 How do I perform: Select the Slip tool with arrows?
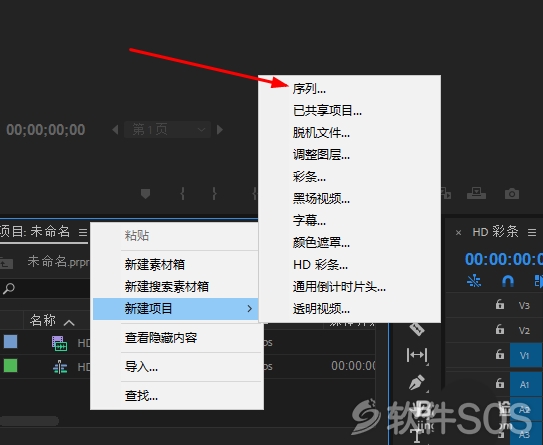(417, 355)
